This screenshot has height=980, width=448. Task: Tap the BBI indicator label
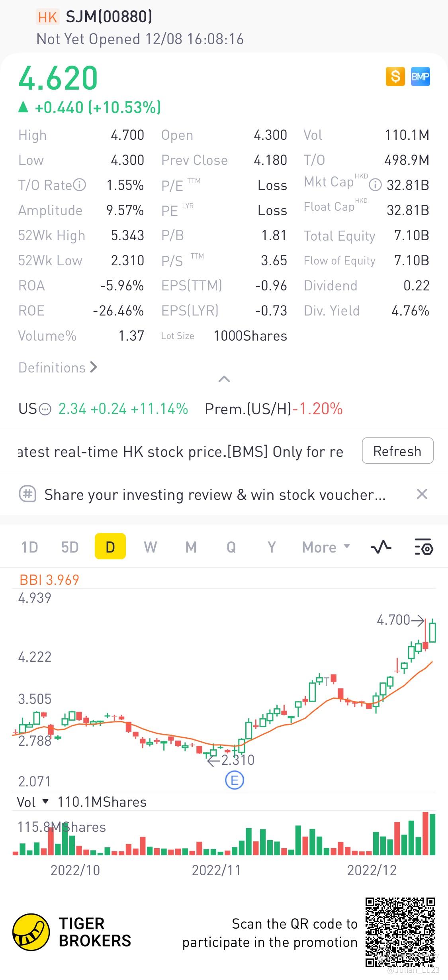(x=49, y=580)
